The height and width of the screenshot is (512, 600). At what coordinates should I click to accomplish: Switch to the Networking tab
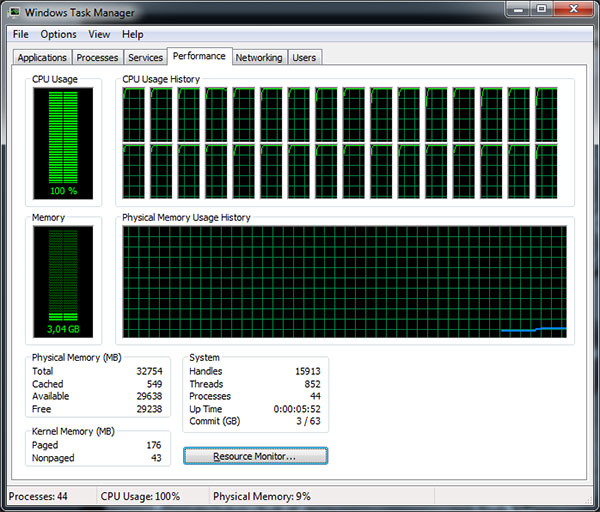point(259,57)
